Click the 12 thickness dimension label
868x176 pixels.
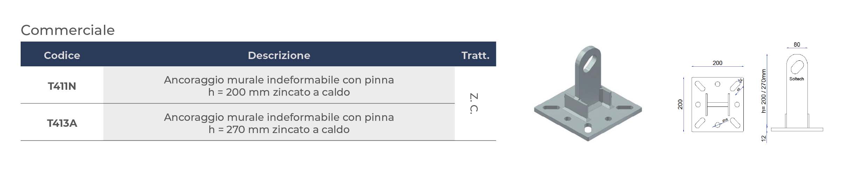(x=764, y=138)
